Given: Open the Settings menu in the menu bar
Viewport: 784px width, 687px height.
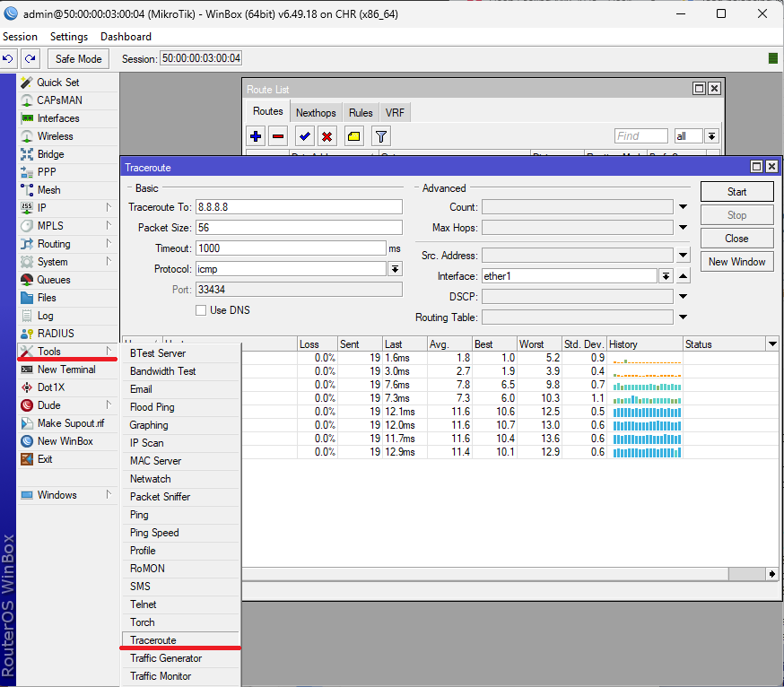Looking at the screenshot, I should click(69, 37).
